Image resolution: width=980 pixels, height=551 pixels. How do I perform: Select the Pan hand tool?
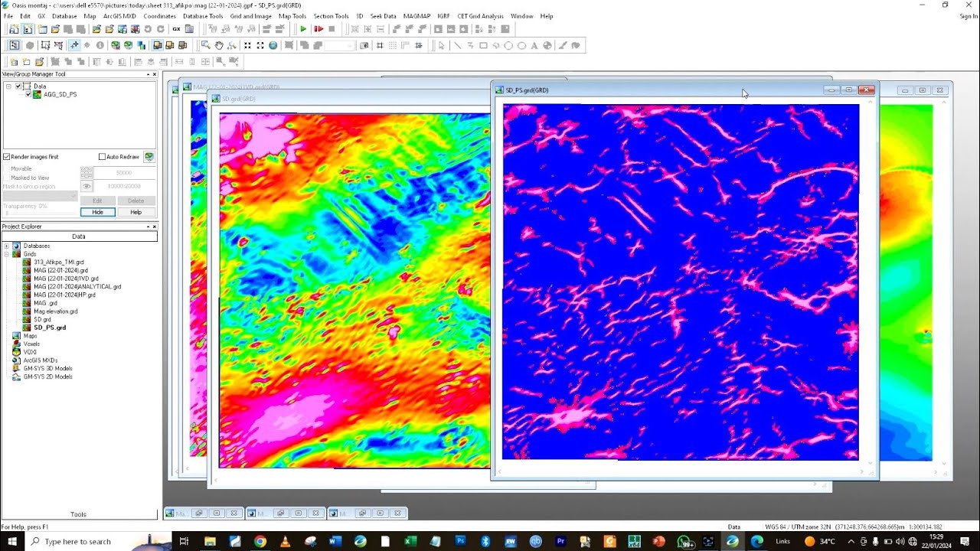coord(218,45)
